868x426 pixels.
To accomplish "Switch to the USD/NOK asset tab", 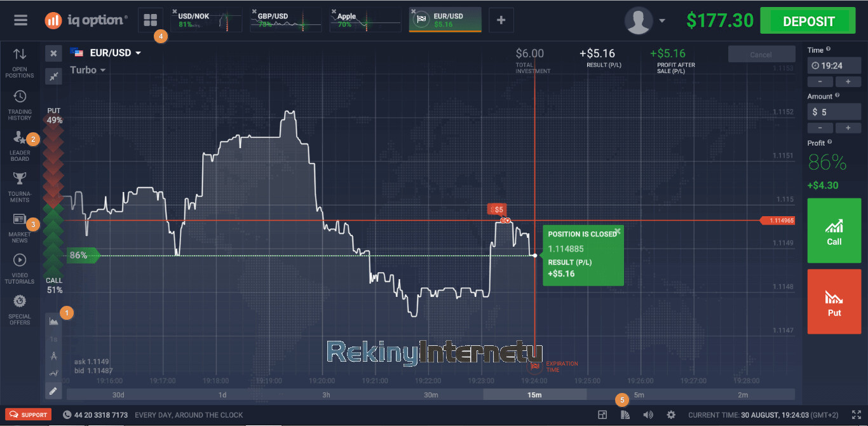I will click(x=207, y=20).
